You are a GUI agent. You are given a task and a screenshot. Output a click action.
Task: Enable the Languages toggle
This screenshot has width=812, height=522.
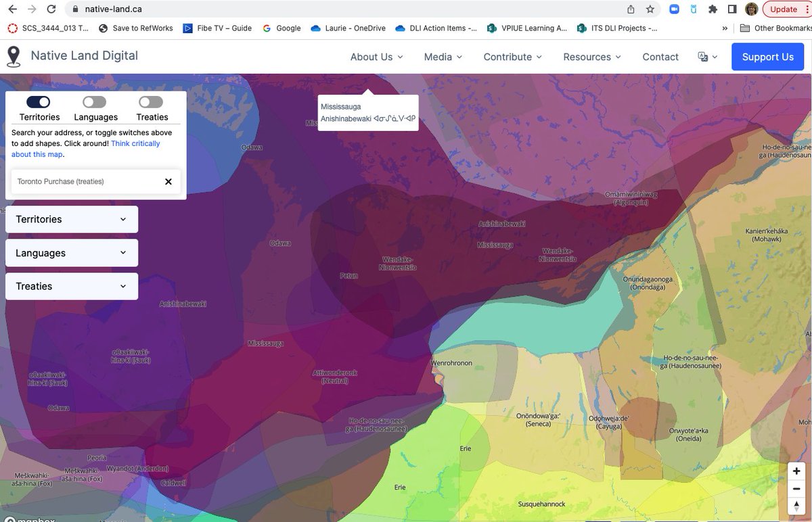click(x=94, y=100)
